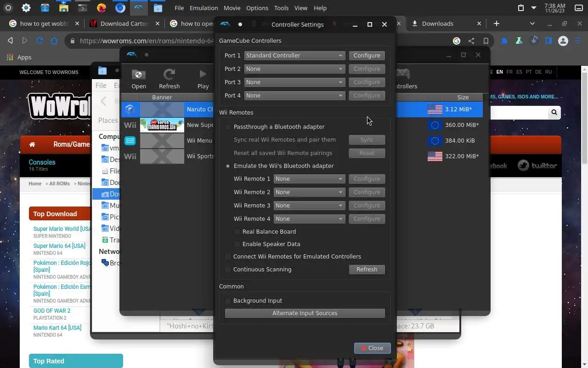Open Port 1 Standard Controller dropdown

coord(294,55)
